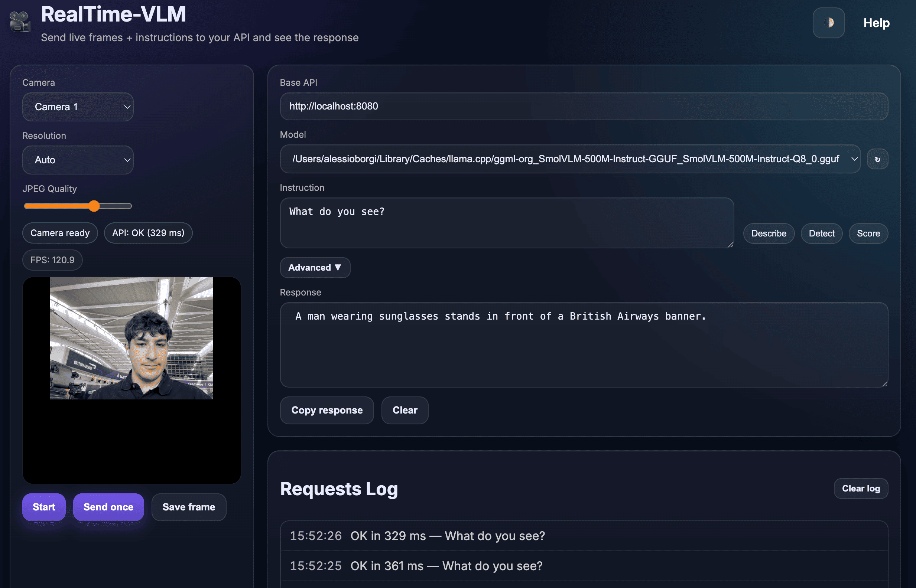Image resolution: width=916 pixels, height=588 pixels.
Task: Click Clear below the response
Action: [x=405, y=410]
